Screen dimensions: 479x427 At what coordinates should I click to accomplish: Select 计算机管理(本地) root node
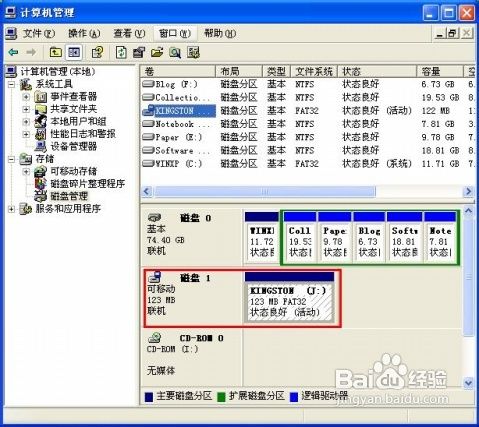58,72
